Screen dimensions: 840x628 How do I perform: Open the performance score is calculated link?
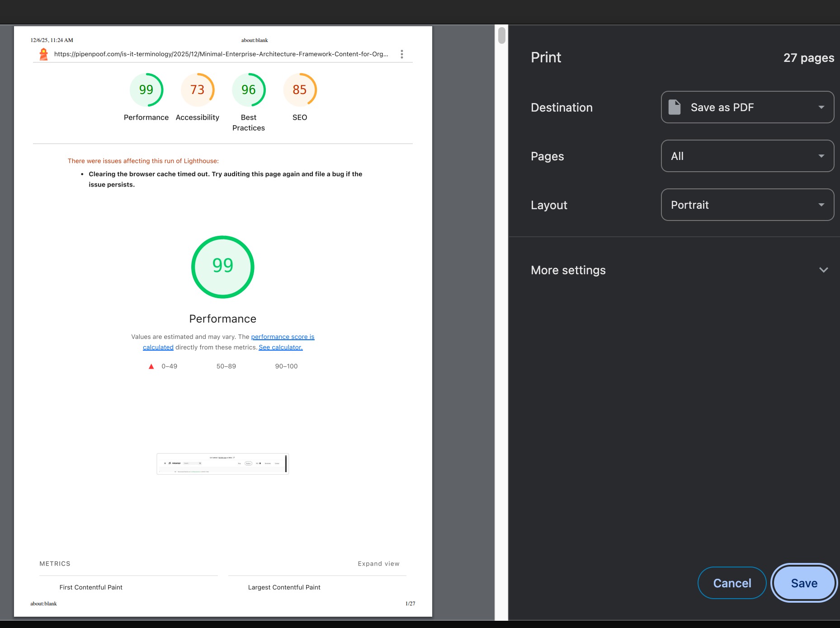282,337
